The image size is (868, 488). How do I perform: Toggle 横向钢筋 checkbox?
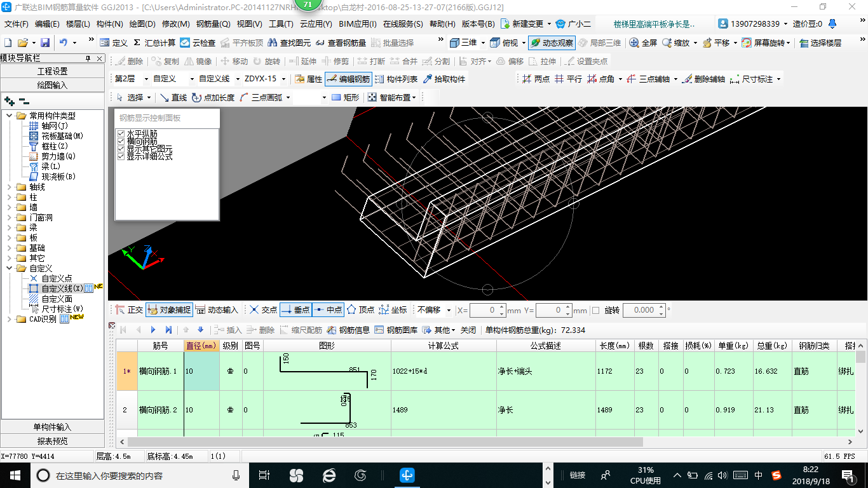coord(121,141)
